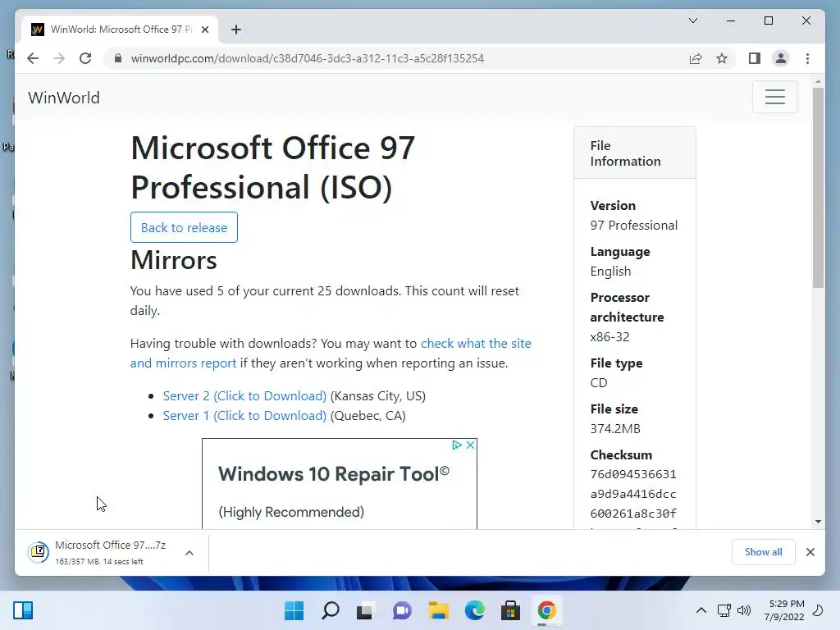The image size is (840, 630).
Task: Open Windows taskbar Search
Action: 330,610
